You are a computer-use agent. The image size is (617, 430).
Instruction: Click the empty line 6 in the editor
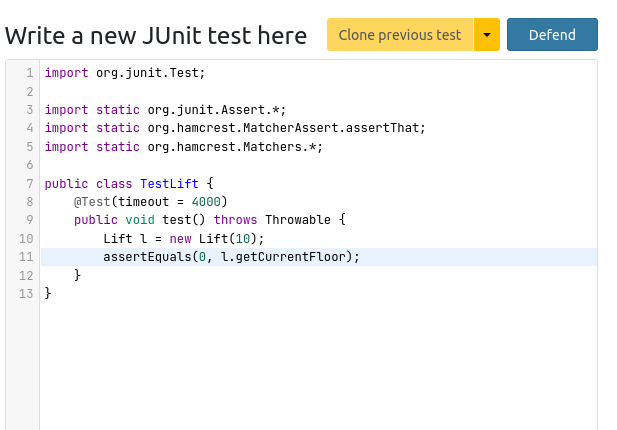[300, 165]
